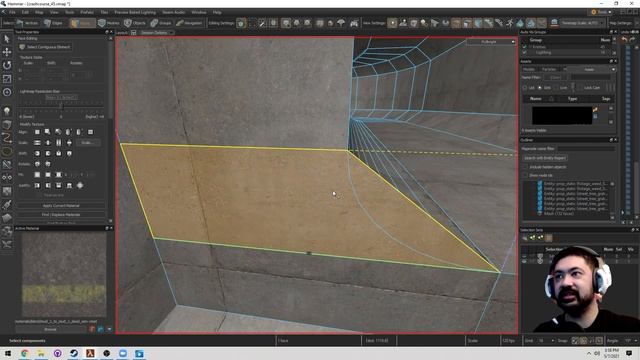
Task: Click first Fit row texture icon
Action: (x=37, y=174)
